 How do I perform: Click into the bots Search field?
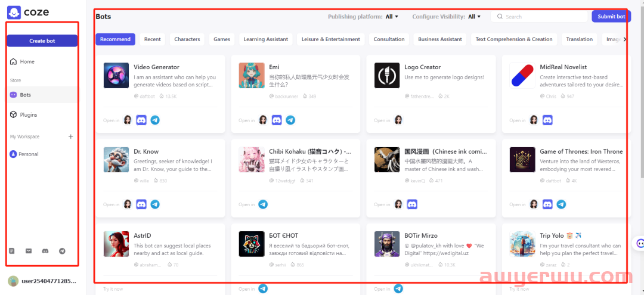click(539, 17)
